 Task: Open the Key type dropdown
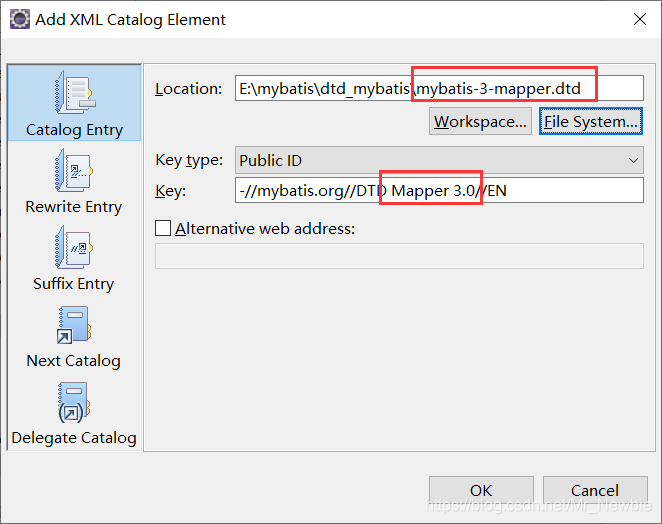tap(439, 160)
